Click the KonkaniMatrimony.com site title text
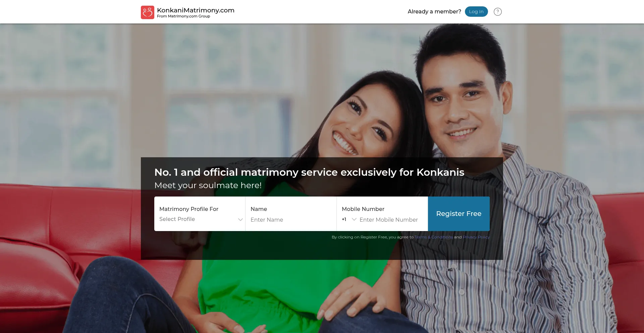Screen dimensions: 644x333 (196, 10)
